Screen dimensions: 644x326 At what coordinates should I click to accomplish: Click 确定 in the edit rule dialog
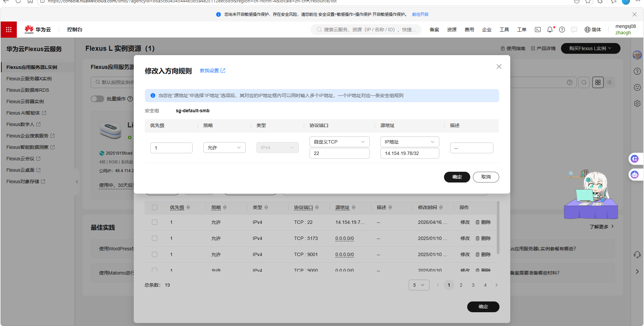coord(457,177)
